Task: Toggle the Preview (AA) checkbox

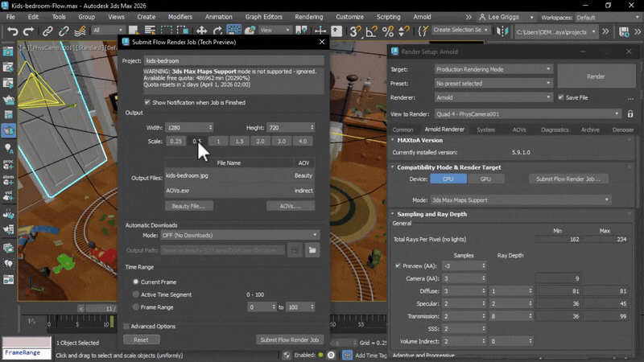Action: click(398, 266)
